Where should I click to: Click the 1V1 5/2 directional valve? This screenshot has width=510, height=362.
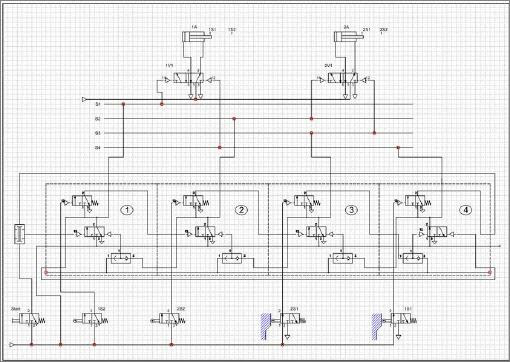tap(189, 79)
